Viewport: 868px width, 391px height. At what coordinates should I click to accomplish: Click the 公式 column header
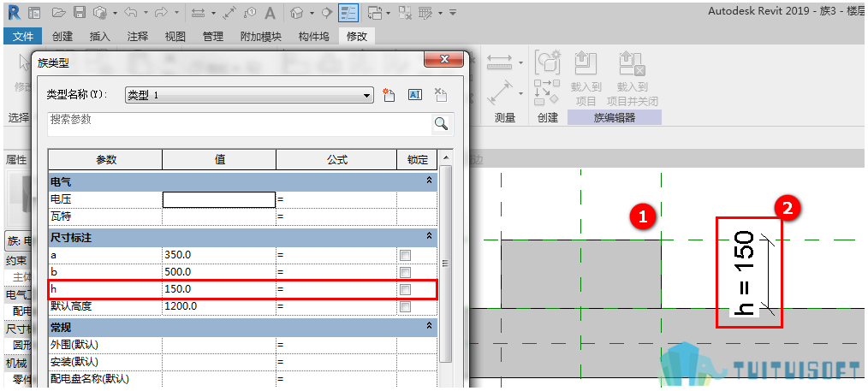(x=336, y=159)
